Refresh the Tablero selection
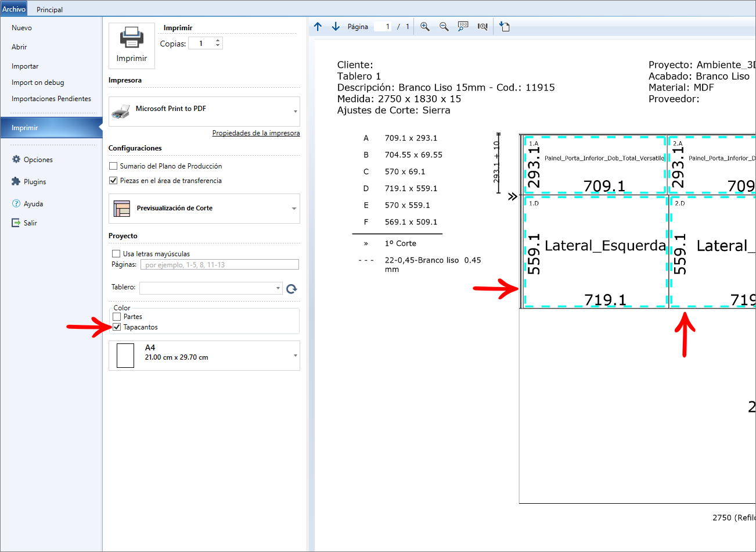The height and width of the screenshot is (552, 756). 291,288
